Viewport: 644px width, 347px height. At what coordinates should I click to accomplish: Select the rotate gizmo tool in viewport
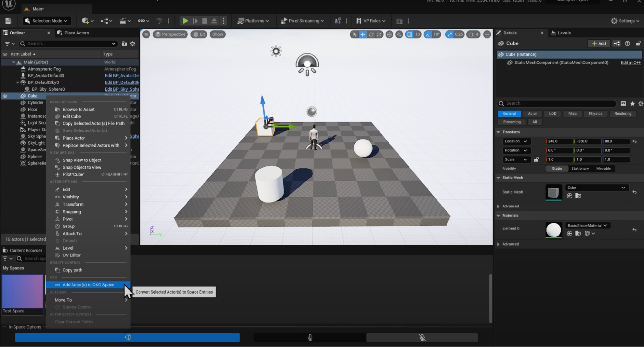click(x=371, y=34)
